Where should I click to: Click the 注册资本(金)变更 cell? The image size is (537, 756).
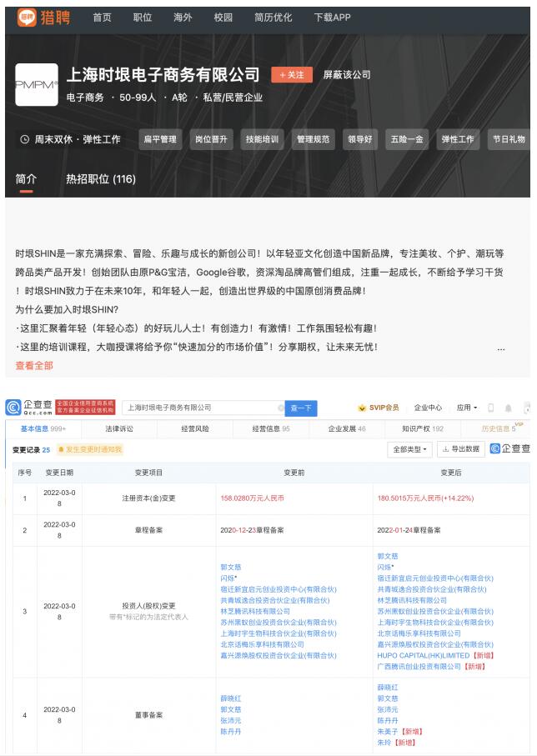tap(148, 498)
